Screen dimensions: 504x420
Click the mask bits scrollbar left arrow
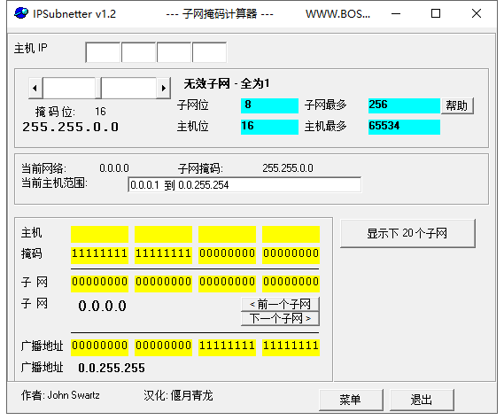pos(35,88)
